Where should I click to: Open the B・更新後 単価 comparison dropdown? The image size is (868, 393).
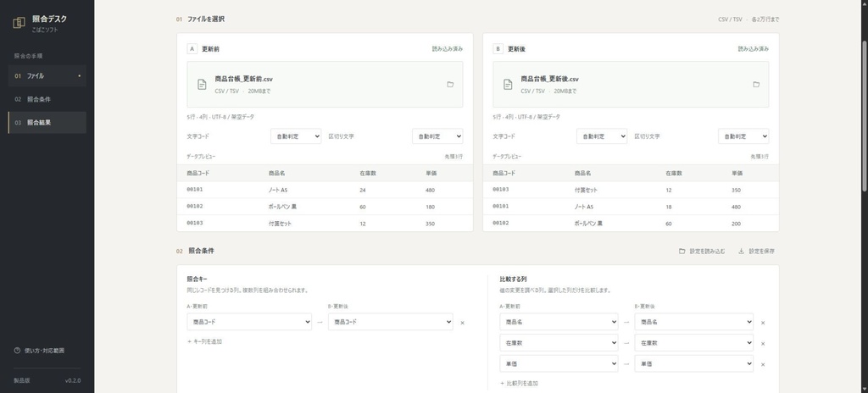(x=693, y=363)
